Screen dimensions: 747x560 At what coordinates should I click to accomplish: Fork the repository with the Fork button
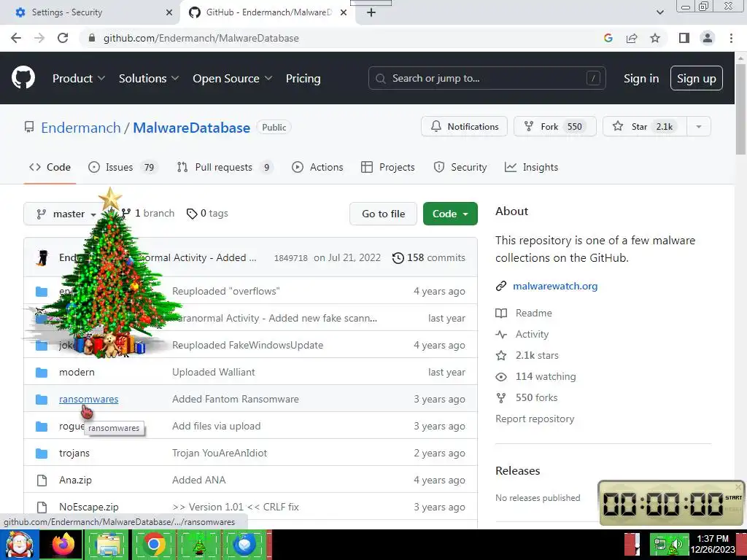(x=555, y=126)
